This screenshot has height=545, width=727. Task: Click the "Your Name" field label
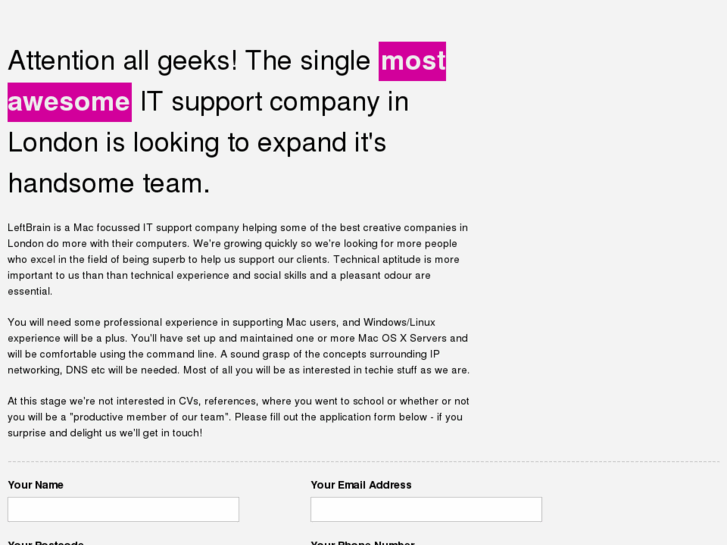36,485
